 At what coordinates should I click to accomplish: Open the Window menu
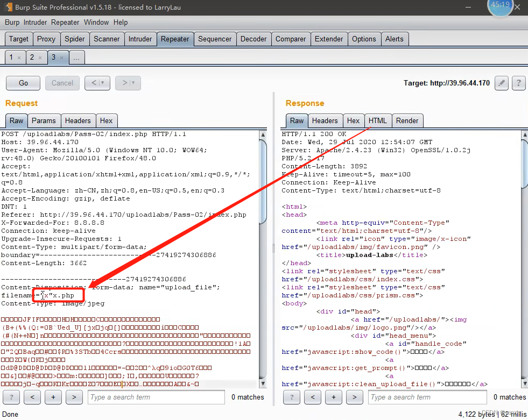click(96, 22)
